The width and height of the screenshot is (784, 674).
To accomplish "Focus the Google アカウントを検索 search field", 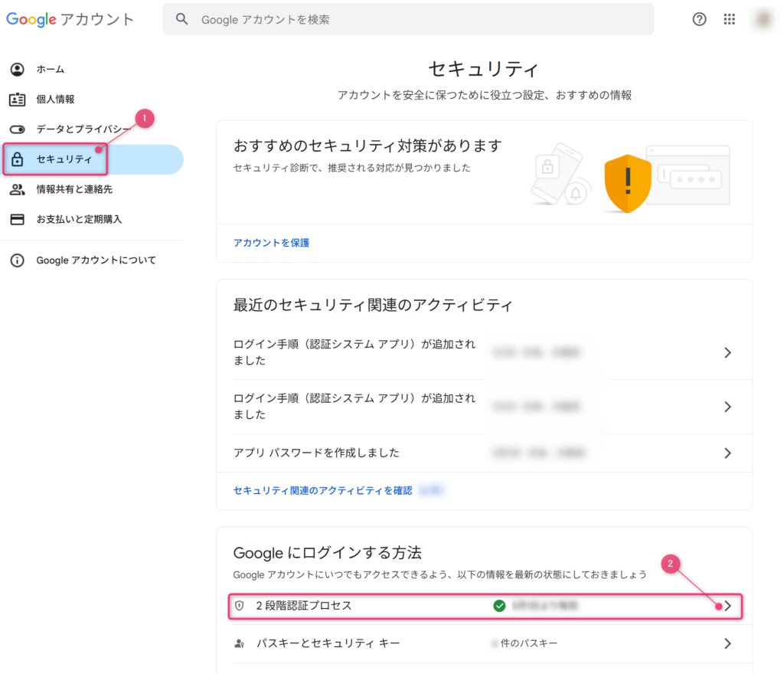I will pos(408,19).
